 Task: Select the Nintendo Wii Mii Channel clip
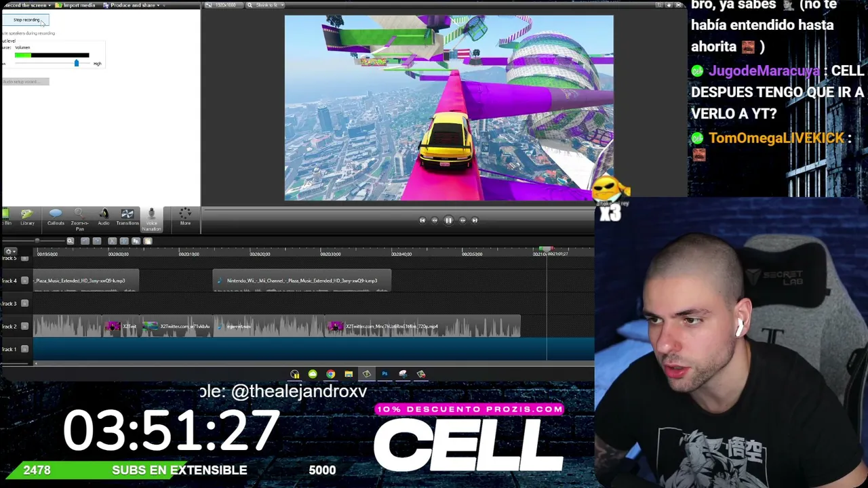tap(302, 281)
